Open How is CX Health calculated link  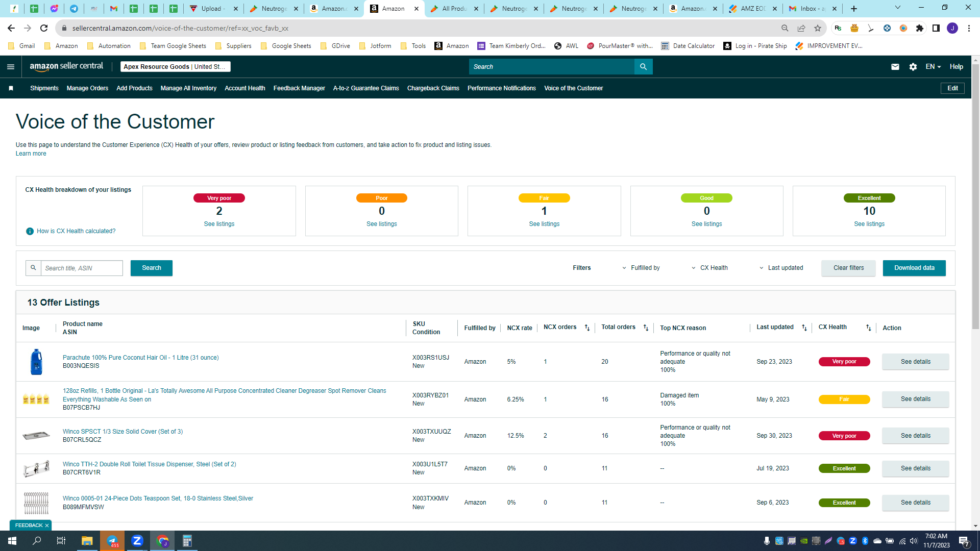(76, 231)
